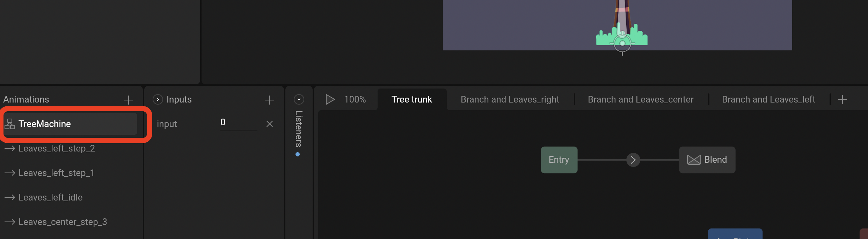Click the character origin target in the preview
868x239 pixels.
point(622,44)
